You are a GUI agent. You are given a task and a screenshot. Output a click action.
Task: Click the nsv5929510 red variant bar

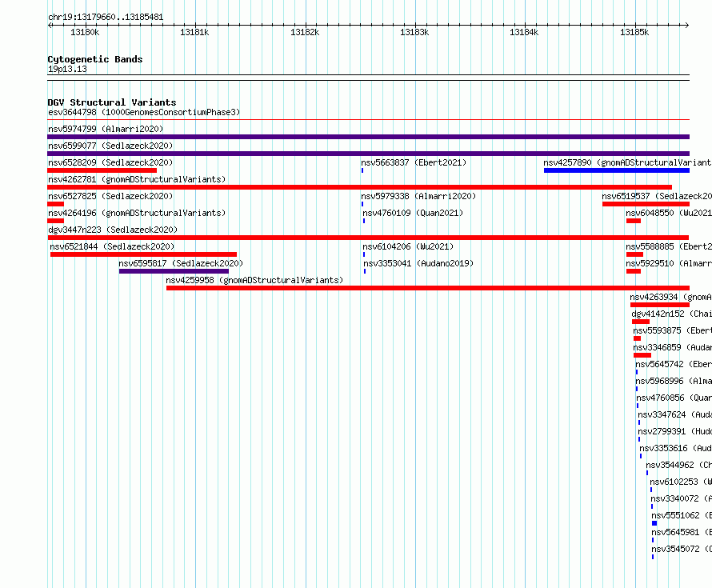point(634,271)
